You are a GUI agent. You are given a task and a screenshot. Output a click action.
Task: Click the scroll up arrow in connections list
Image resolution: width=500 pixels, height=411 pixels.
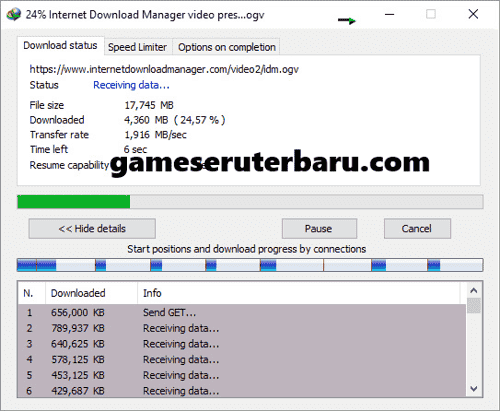[474, 291]
